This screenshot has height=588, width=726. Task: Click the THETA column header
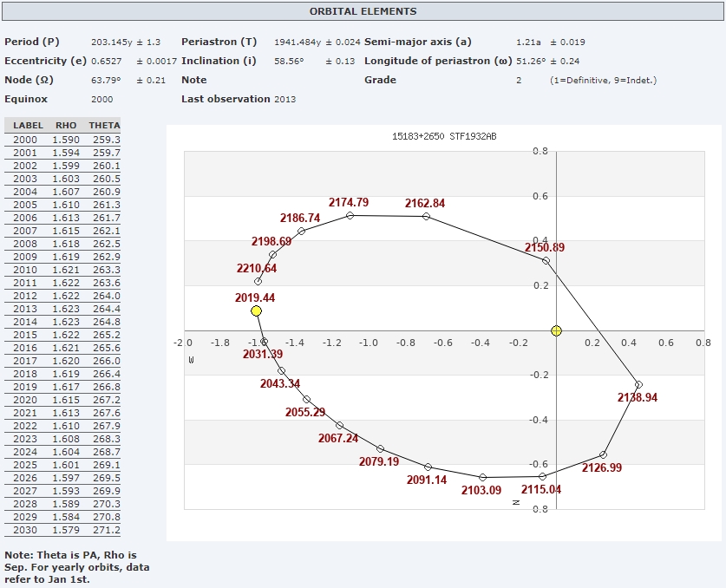105,126
